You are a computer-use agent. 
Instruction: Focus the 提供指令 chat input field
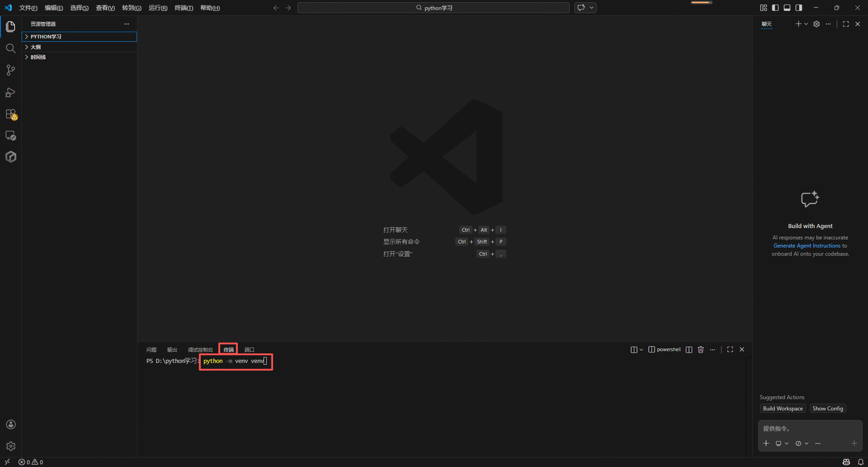pyautogui.click(x=810, y=429)
